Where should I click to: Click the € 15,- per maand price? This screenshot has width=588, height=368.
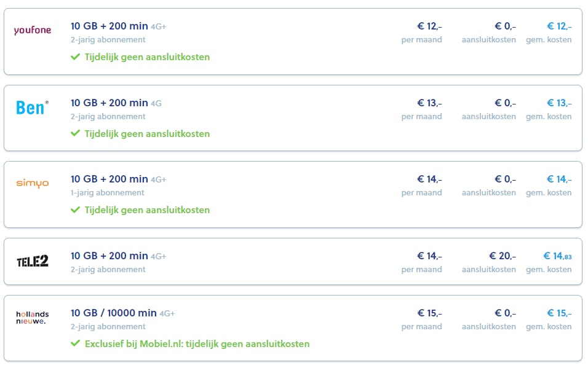(430, 313)
